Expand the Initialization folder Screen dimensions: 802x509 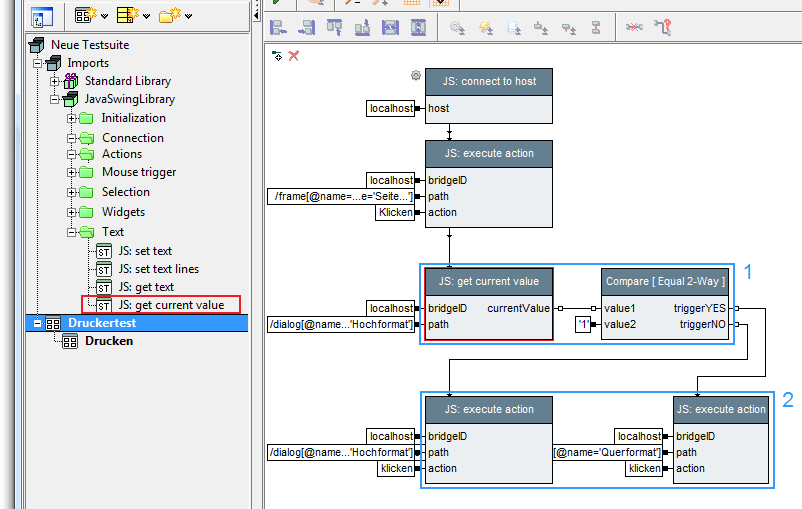(72, 118)
